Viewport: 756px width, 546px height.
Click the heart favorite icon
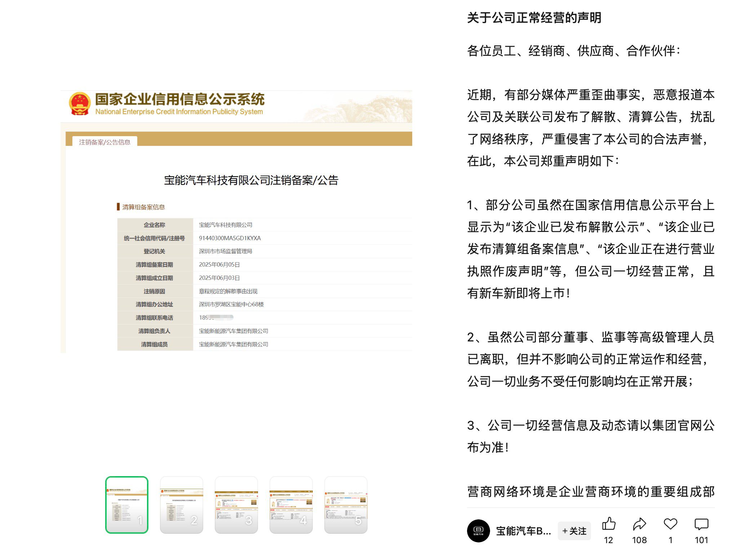[x=670, y=524]
